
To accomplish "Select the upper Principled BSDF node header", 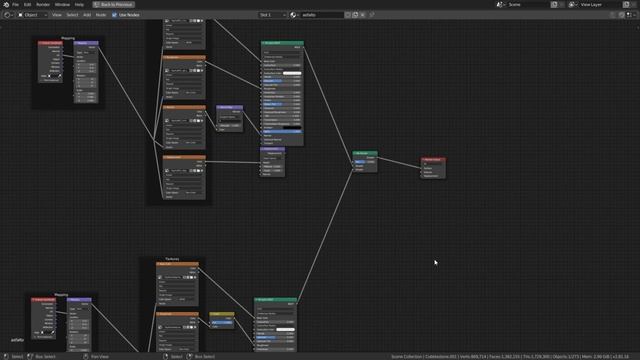I will pyautogui.click(x=282, y=43).
